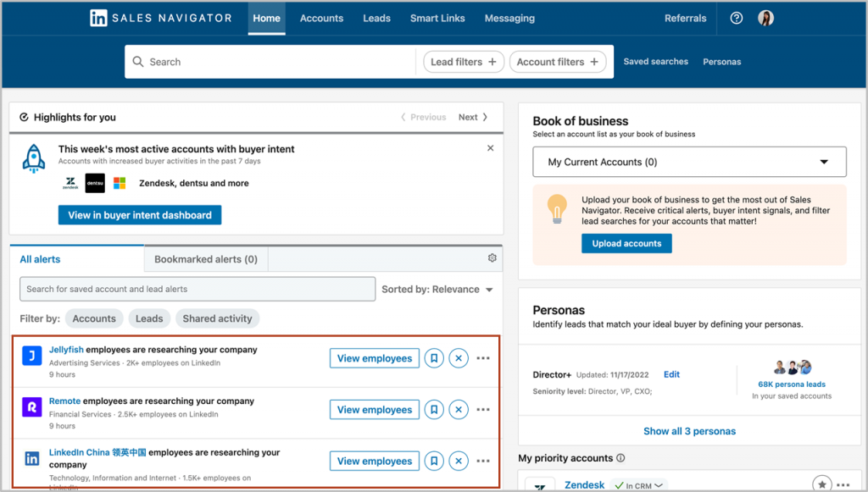The width and height of the screenshot is (868, 492).
Task: Open the alerts settings gear
Action: 492,259
